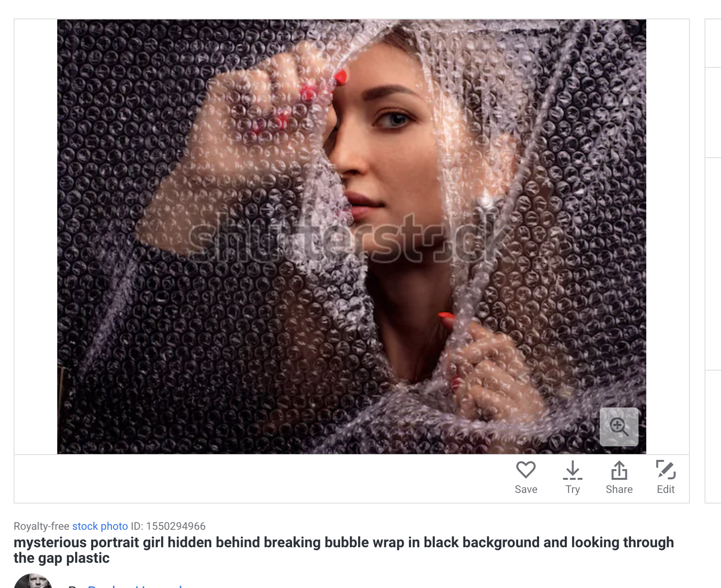Select the 'Try' text label
This screenshot has height=588, width=721.
coord(573,490)
